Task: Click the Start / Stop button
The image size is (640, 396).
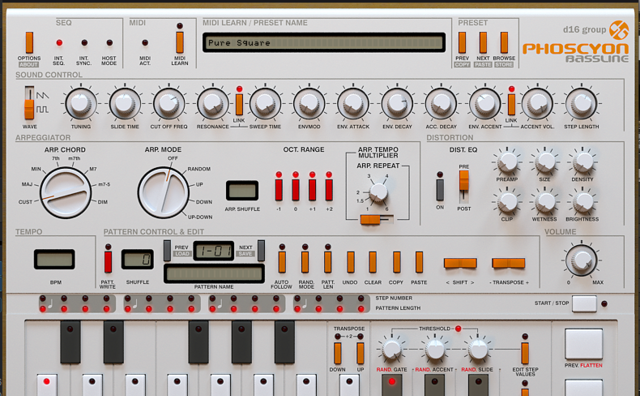Action: 584,304
